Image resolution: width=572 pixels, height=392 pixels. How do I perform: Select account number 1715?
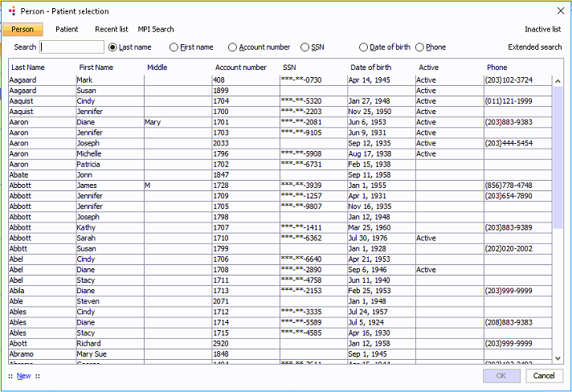pyautogui.click(x=221, y=333)
